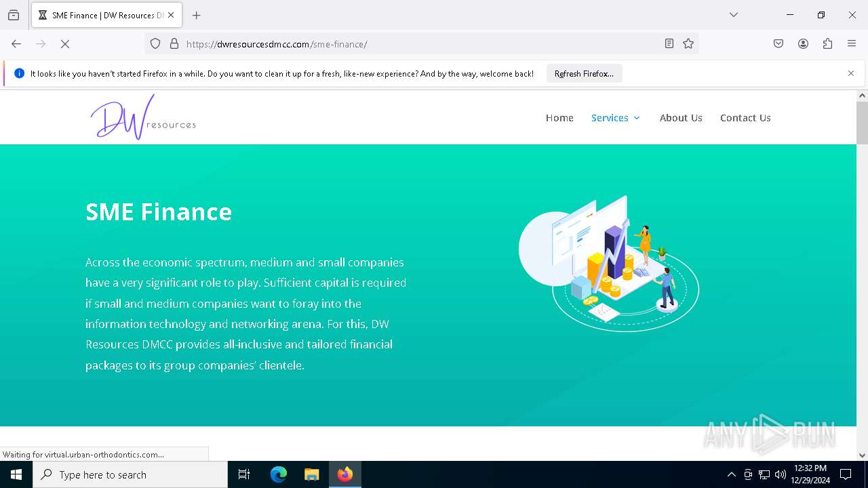This screenshot has width=868, height=488.
Task: Open the clock and date display
Action: 810,474
